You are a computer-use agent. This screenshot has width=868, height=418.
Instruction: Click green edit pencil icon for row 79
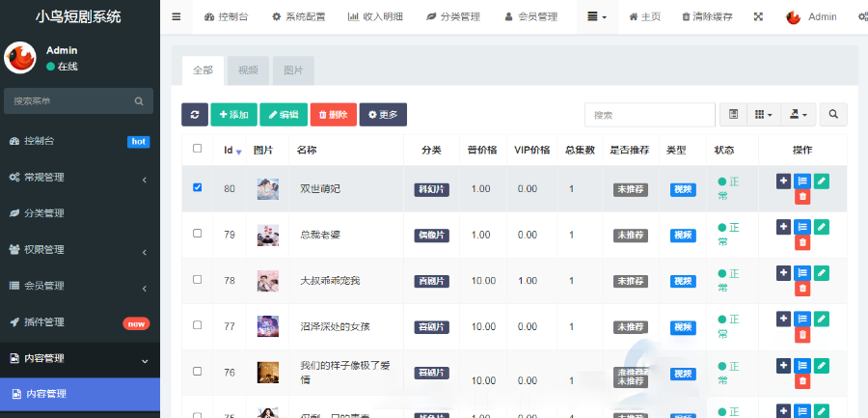(x=821, y=227)
